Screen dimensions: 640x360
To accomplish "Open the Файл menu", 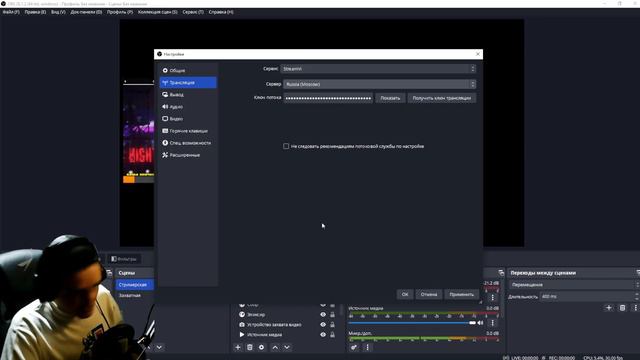I will [11, 12].
